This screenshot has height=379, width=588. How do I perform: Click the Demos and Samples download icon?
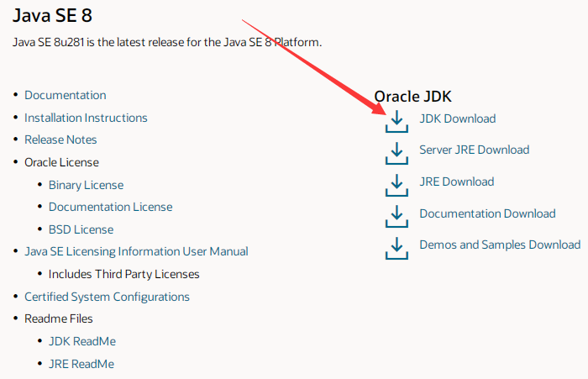(x=396, y=247)
